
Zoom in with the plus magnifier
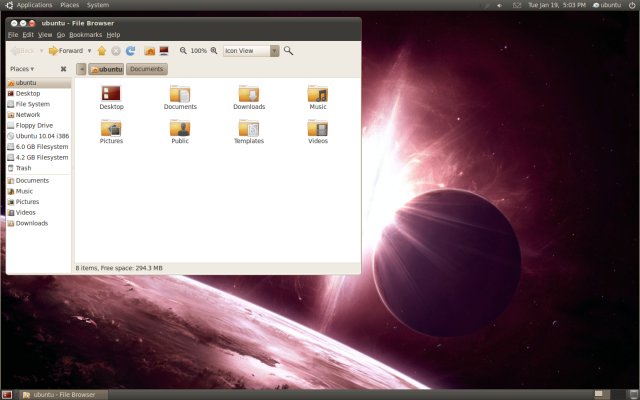point(214,50)
